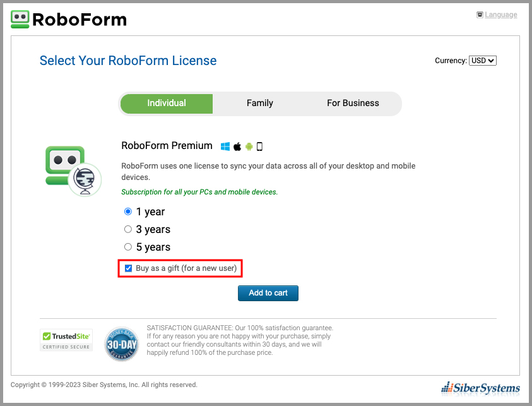Open the USD currency dropdown
This screenshot has height=406, width=532.
click(x=483, y=61)
